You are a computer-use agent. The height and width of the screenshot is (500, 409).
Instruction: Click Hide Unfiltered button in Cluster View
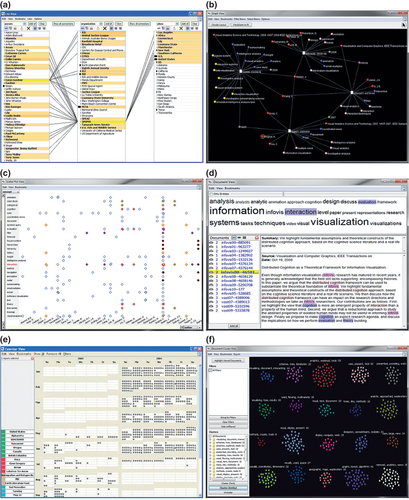228,427
